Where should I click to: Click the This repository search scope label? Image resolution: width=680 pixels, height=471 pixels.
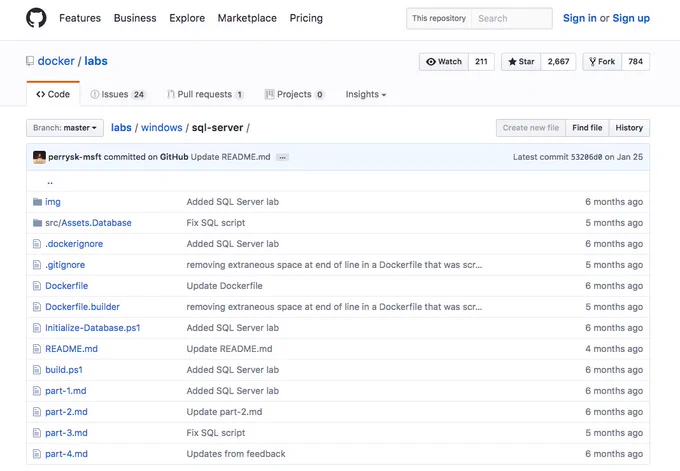click(x=439, y=19)
